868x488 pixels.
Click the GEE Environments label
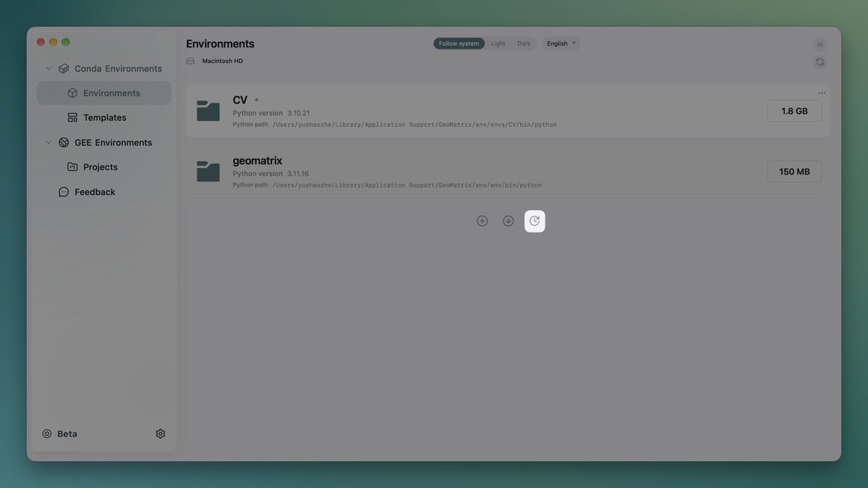[114, 143]
